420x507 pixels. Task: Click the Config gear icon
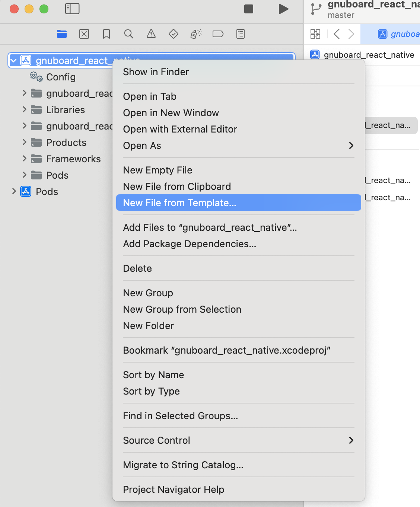tap(36, 77)
